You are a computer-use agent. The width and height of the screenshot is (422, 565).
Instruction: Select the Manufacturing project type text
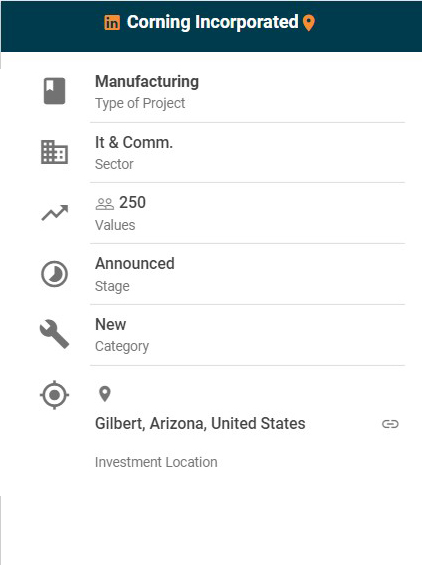pyautogui.click(x=147, y=82)
